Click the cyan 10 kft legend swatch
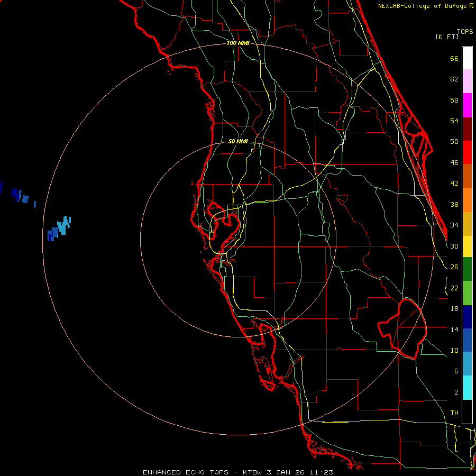This screenshot has width=476, height=476. (x=467, y=388)
